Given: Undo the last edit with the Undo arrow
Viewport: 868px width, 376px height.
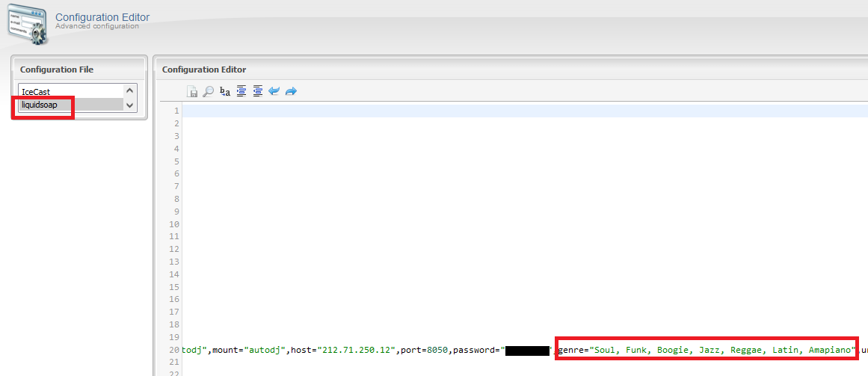Looking at the screenshot, I should [x=274, y=91].
